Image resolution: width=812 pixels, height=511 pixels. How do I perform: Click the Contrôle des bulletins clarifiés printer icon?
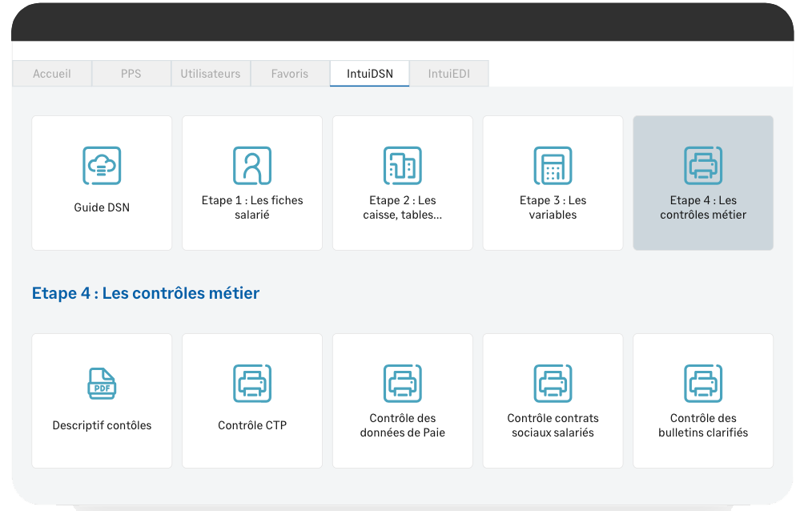[x=703, y=384]
